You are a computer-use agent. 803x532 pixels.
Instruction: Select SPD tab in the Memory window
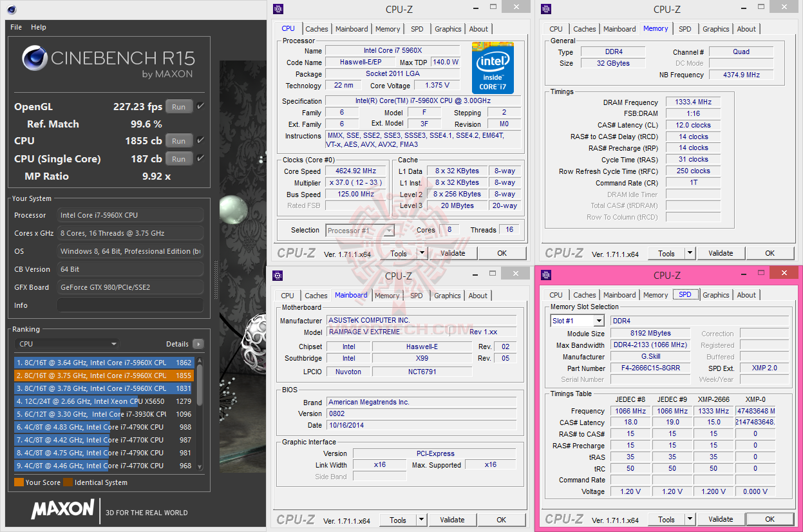[685, 29]
